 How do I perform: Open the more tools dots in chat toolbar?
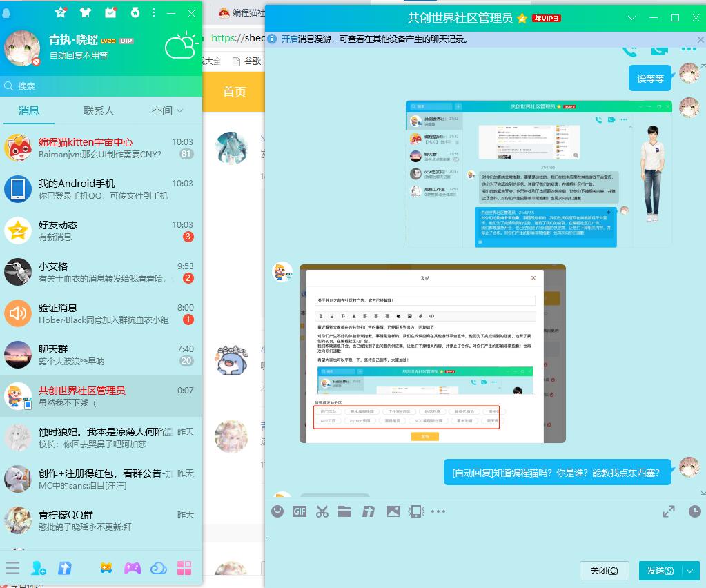[438, 511]
